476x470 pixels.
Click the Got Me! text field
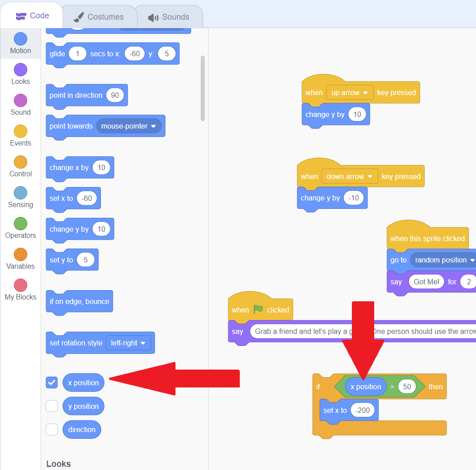[426, 282]
